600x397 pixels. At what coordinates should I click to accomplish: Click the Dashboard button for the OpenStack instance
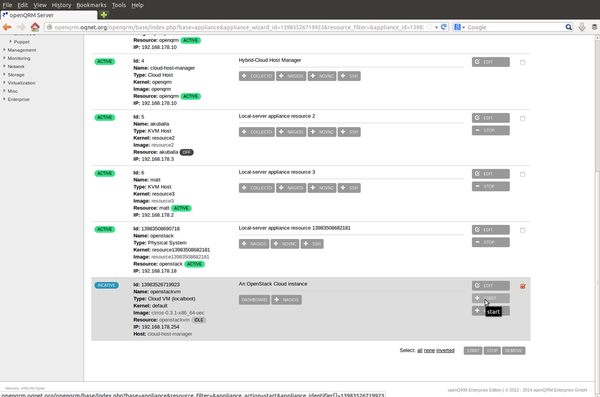click(x=254, y=299)
